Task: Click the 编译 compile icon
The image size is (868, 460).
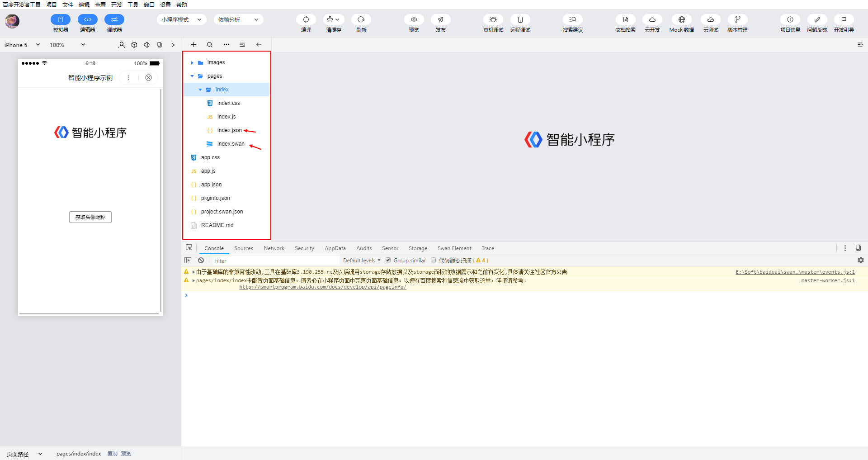Action: click(306, 19)
